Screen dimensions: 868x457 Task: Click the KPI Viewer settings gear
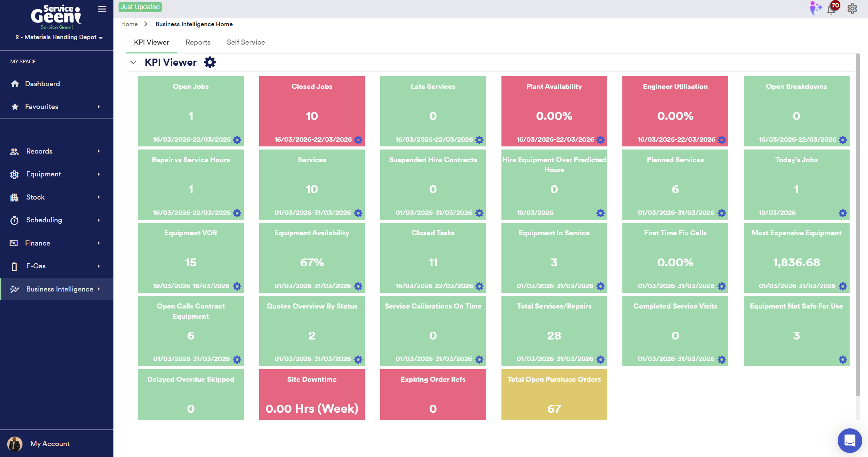pyautogui.click(x=210, y=62)
